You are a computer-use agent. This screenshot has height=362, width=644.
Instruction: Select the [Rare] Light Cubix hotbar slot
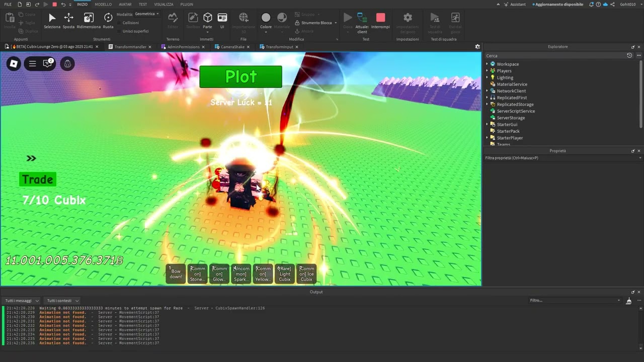point(285,274)
